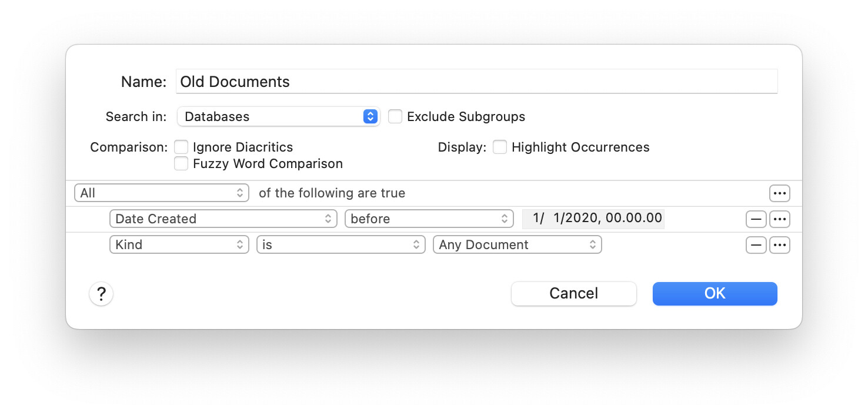
Task: Remove the Kind condition row
Action: [x=756, y=245]
